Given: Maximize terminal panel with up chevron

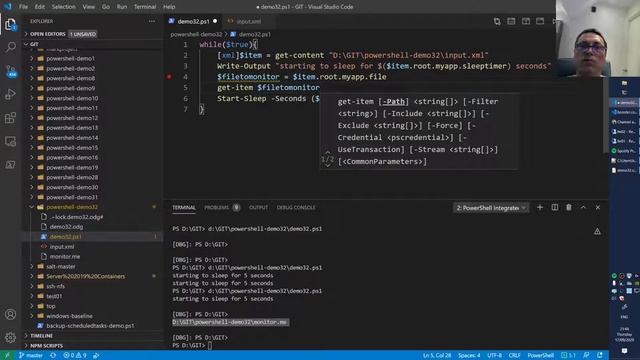Looking at the screenshot, I should 583,207.
